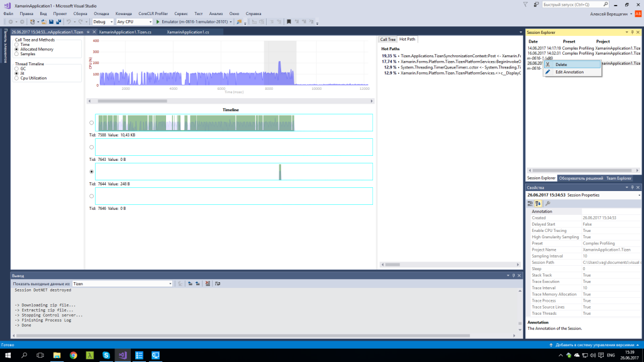
Task: Click the Hot Paths horizontal scrollbar thumb
Action: click(392, 265)
